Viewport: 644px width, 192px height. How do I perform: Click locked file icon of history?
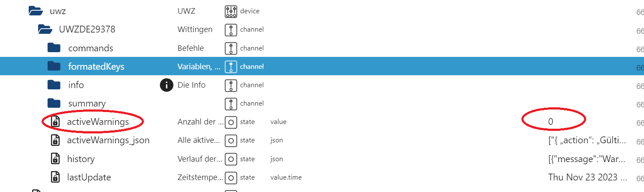point(55,159)
